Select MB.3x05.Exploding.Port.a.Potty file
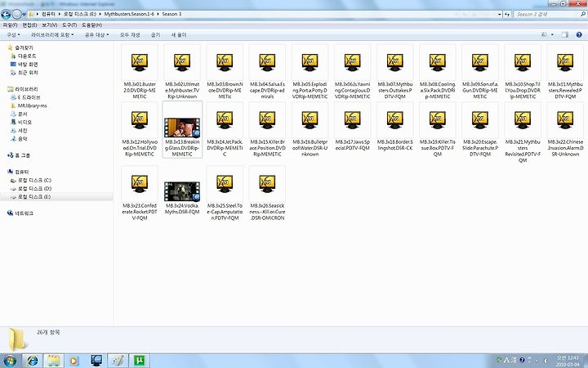588x368 pixels. pyautogui.click(x=310, y=72)
